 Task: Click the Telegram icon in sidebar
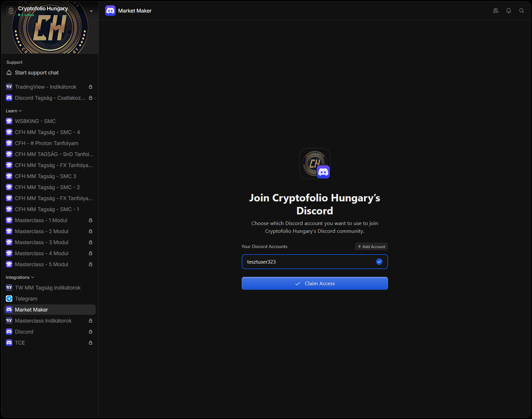(9, 299)
